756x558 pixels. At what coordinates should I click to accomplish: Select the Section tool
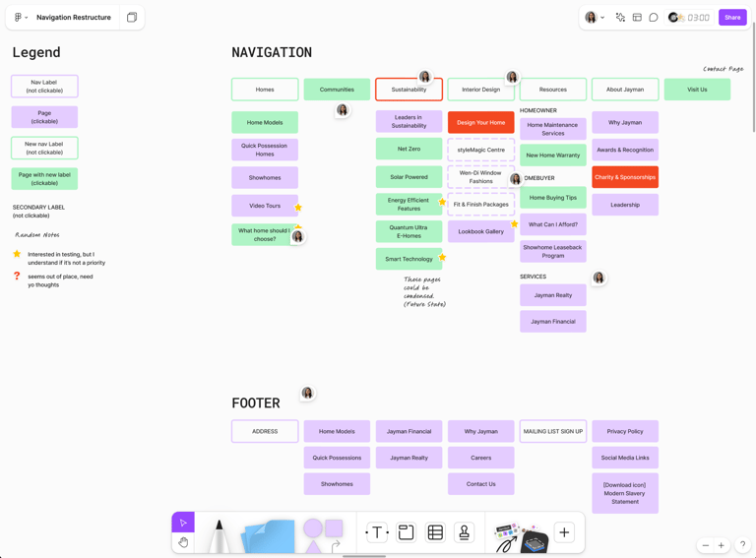click(x=406, y=532)
